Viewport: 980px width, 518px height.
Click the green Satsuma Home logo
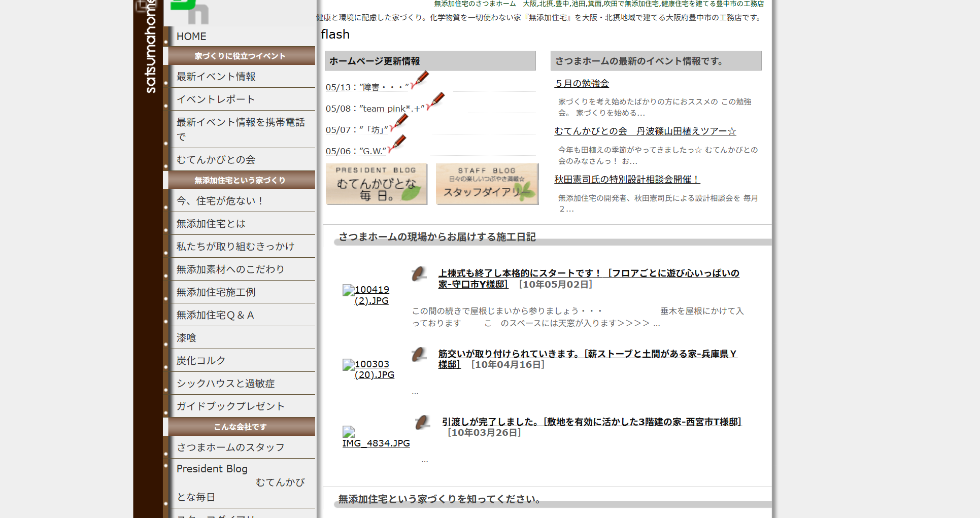point(190,11)
